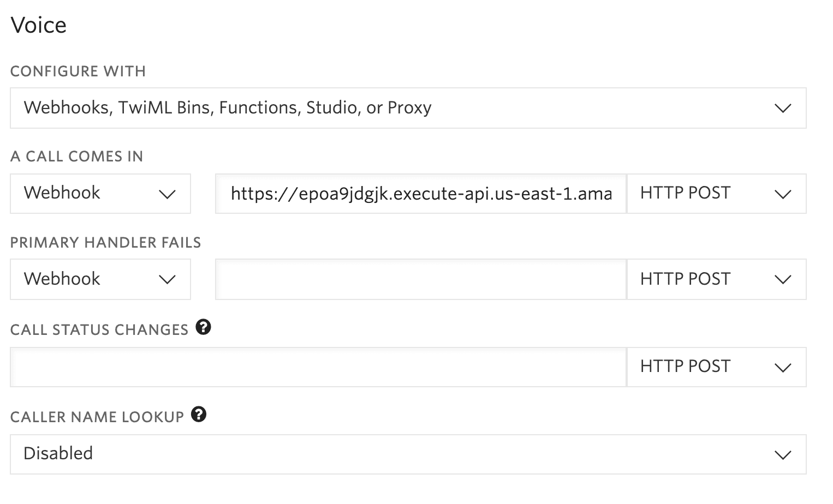This screenshot has height=504, width=833.
Task: Expand HTTP POST method for A Call Comes In
Action: (x=716, y=194)
